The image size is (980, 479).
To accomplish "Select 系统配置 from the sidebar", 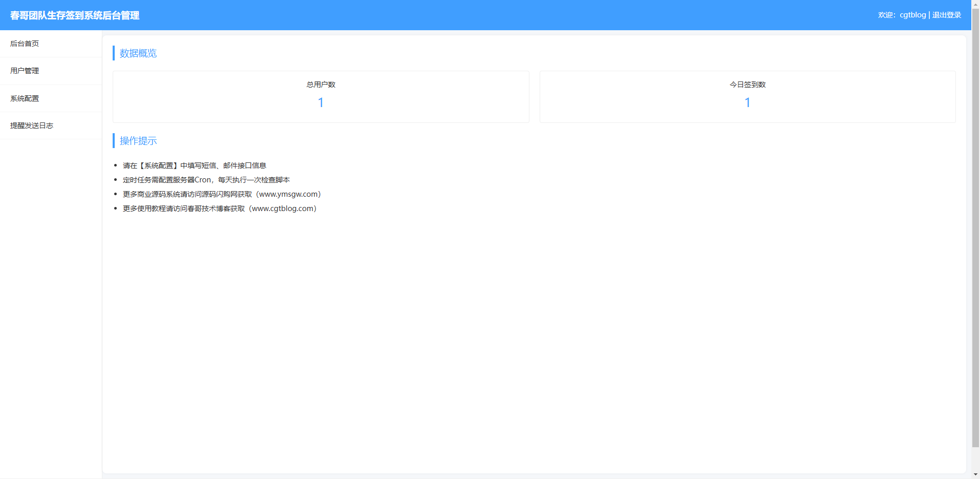I will pos(25,98).
